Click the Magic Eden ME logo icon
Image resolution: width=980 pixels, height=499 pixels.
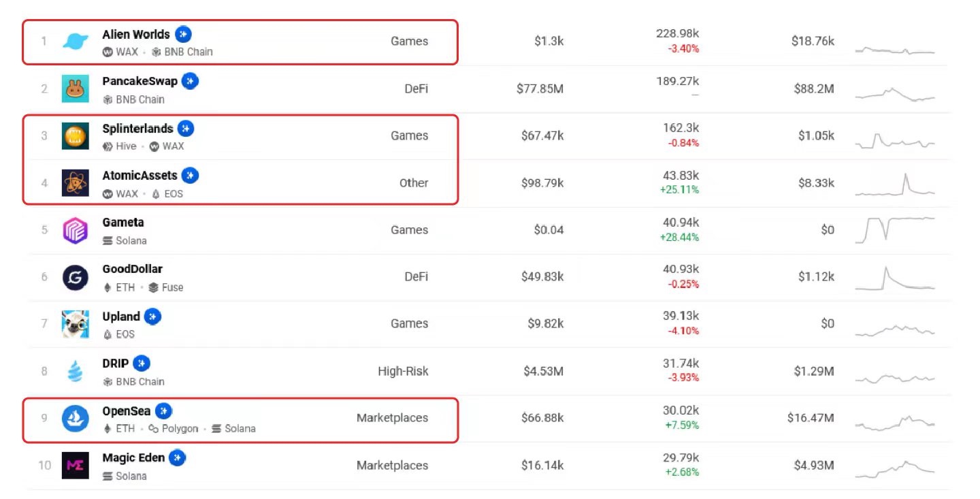tap(75, 465)
